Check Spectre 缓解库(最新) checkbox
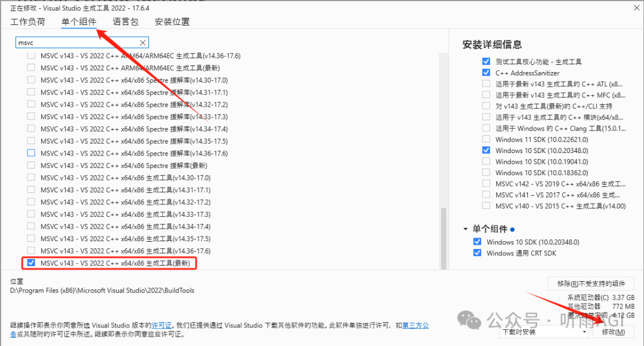Image resolution: width=644 pixels, height=346 pixels. pyautogui.click(x=31, y=165)
